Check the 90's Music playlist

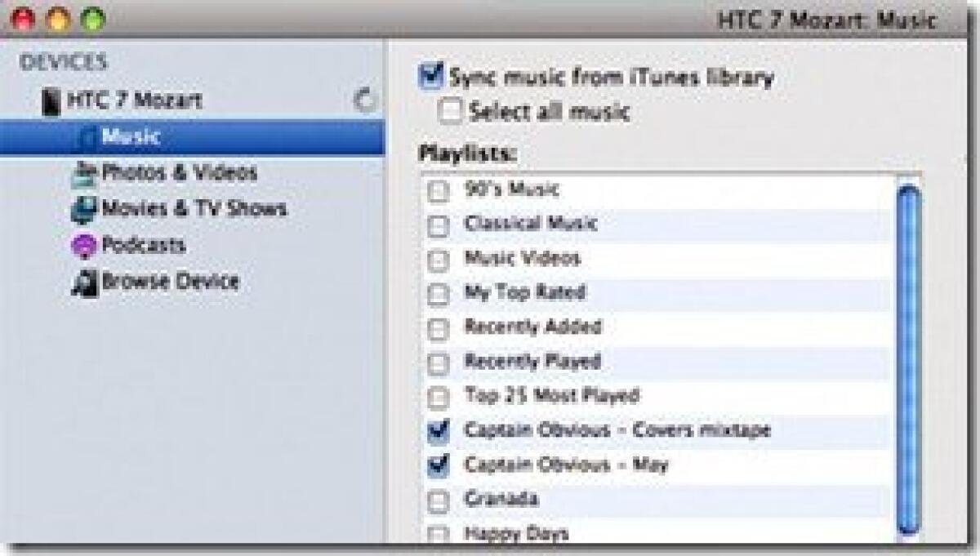439,189
